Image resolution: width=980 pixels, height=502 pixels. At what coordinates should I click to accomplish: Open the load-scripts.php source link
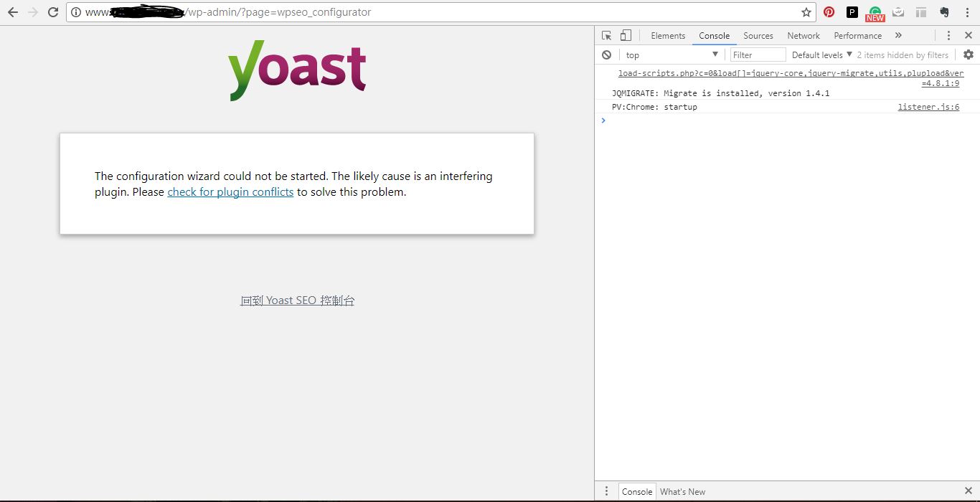(x=791, y=78)
